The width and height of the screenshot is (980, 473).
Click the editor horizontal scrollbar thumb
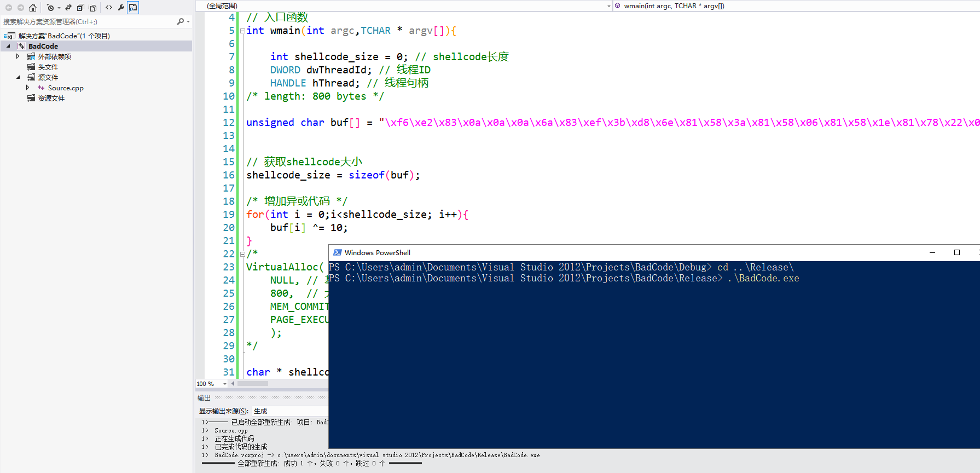pos(252,384)
